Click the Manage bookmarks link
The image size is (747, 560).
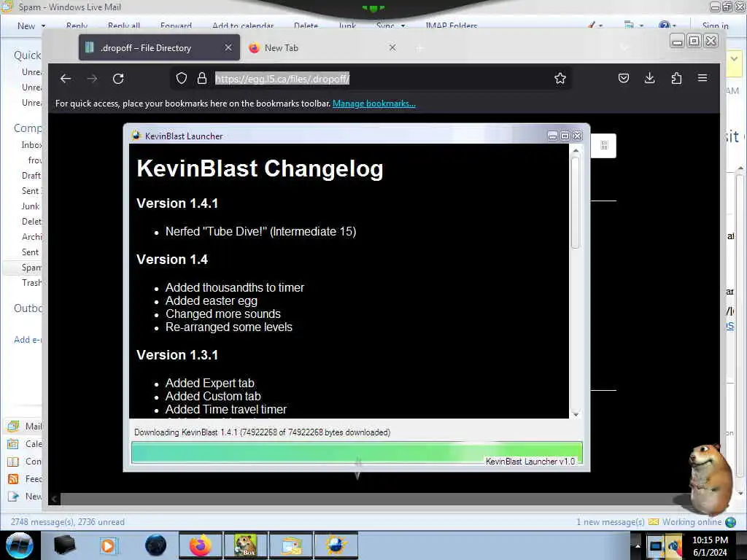374,104
